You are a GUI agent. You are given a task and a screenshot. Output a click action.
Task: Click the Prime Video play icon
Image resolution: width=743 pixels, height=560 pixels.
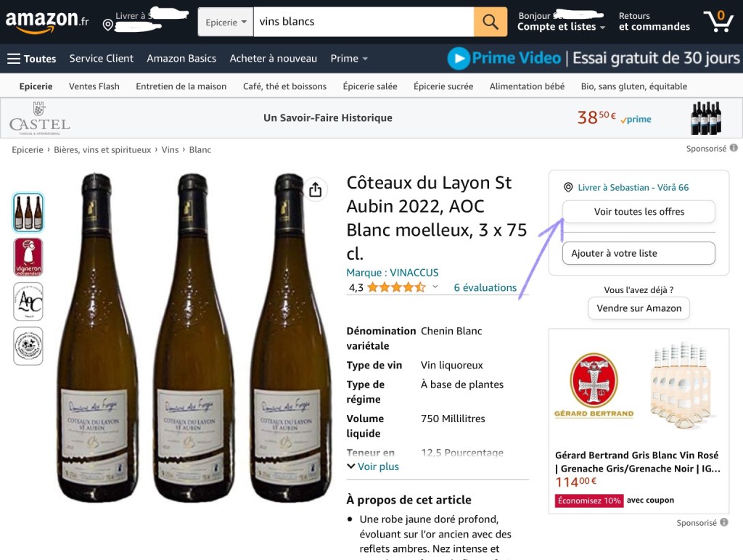click(458, 58)
